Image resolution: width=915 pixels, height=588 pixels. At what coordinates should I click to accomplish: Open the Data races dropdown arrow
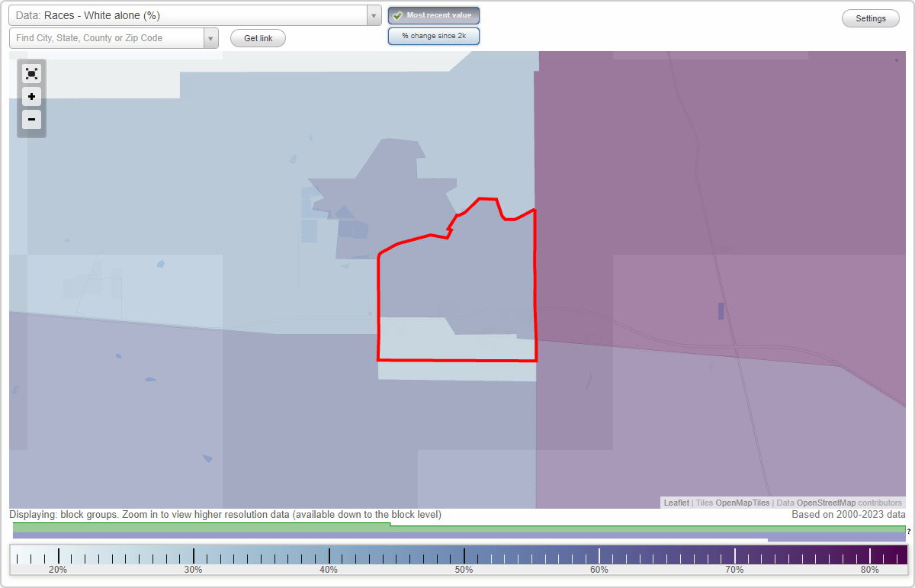[x=372, y=14]
